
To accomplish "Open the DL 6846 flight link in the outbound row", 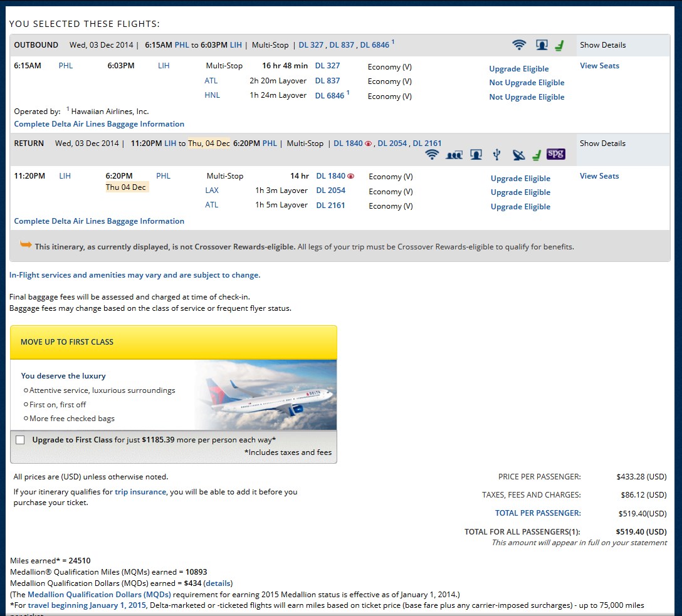I will pos(329,95).
